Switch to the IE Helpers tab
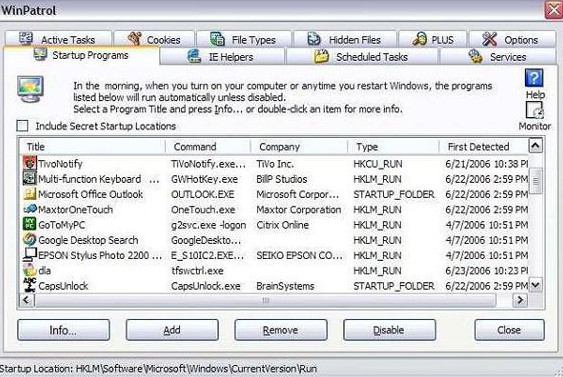The width and height of the screenshot is (563, 377). [222, 57]
